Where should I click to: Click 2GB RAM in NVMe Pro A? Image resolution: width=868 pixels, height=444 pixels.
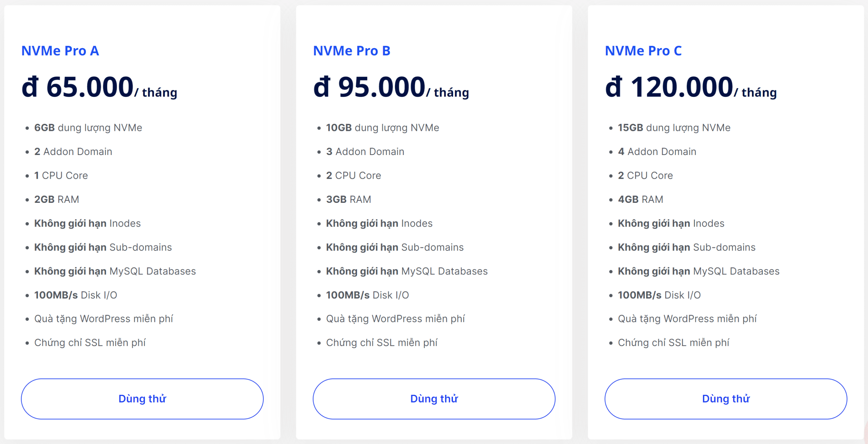tap(57, 199)
